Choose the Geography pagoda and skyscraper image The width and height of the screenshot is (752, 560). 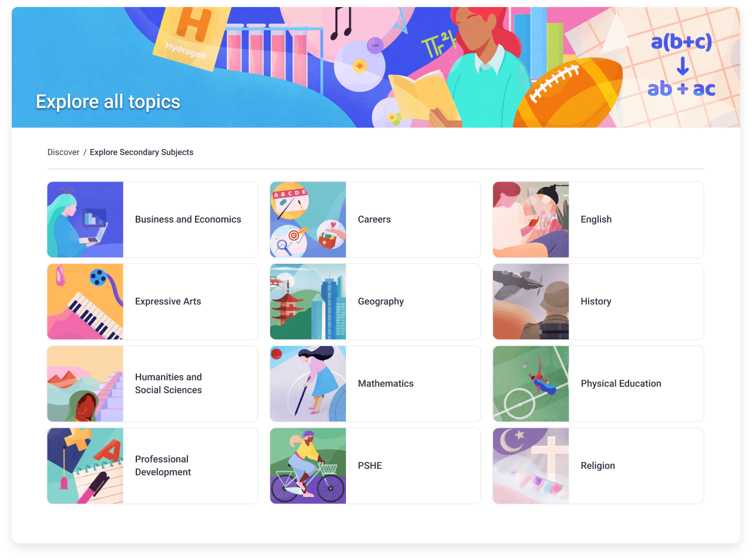click(x=308, y=301)
